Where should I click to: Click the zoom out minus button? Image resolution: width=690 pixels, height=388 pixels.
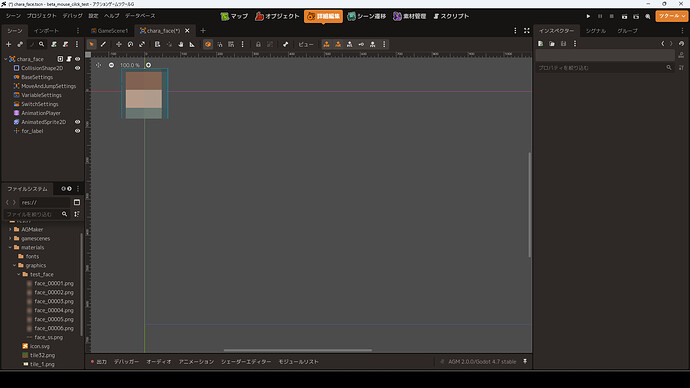(111, 65)
